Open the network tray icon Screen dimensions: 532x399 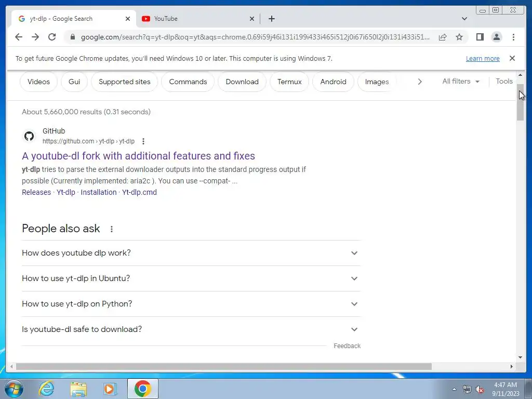[467, 389]
